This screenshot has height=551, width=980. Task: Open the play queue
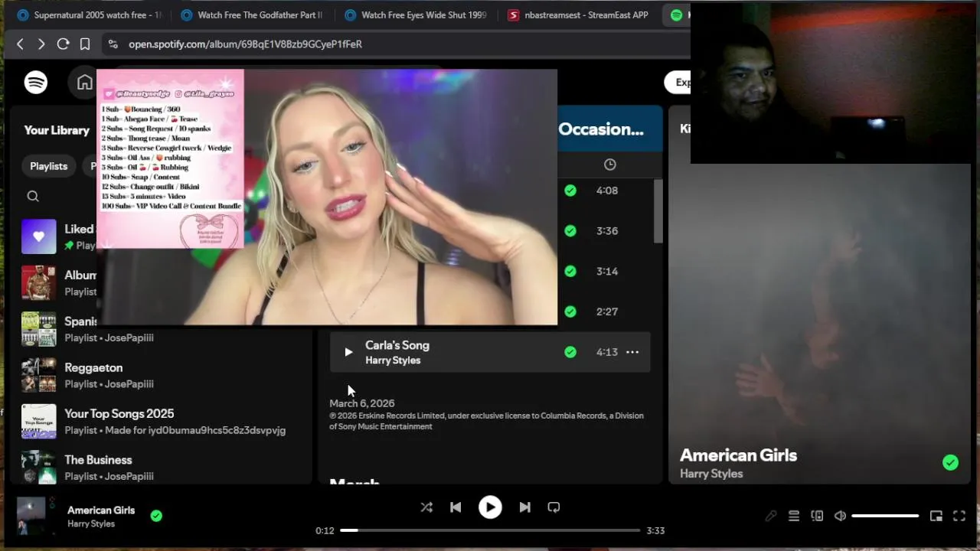coord(794,516)
